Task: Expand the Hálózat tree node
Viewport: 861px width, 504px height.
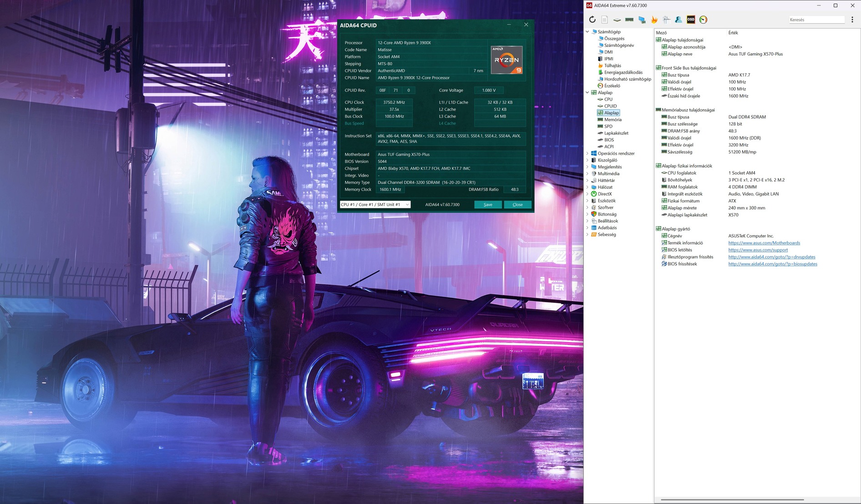Action: (x=588, y=187)
